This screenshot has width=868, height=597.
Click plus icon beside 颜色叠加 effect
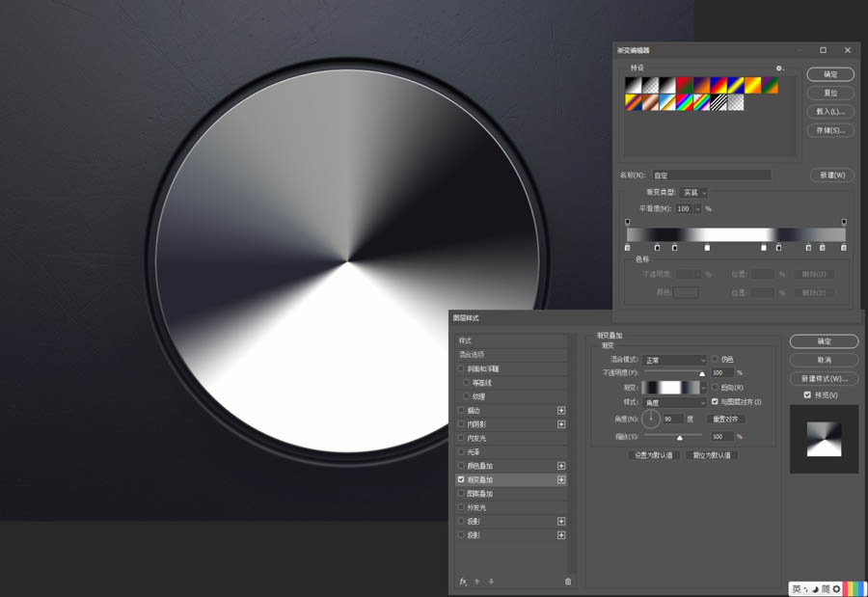pyautogui.click(x=561, y=466)
